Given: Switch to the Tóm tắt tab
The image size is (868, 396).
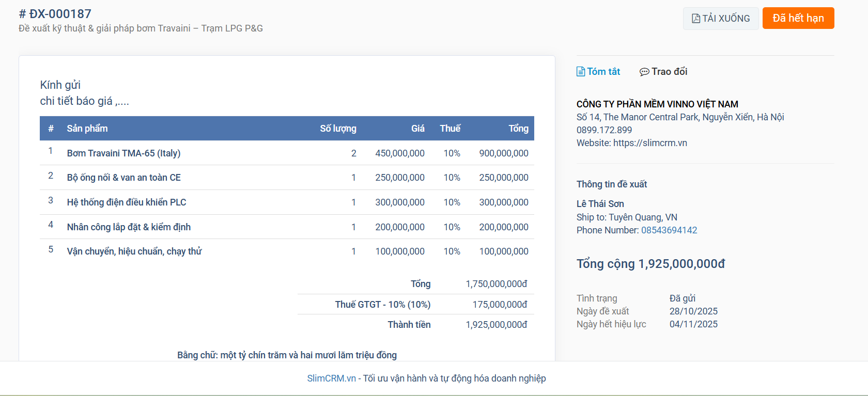Looking at the screenshot, I should 603,72.
